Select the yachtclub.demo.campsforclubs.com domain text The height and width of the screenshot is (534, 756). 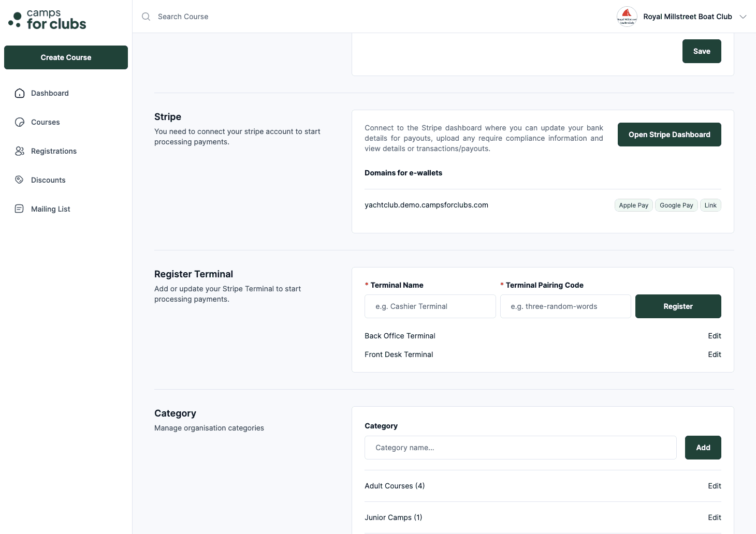pos(426,205)
